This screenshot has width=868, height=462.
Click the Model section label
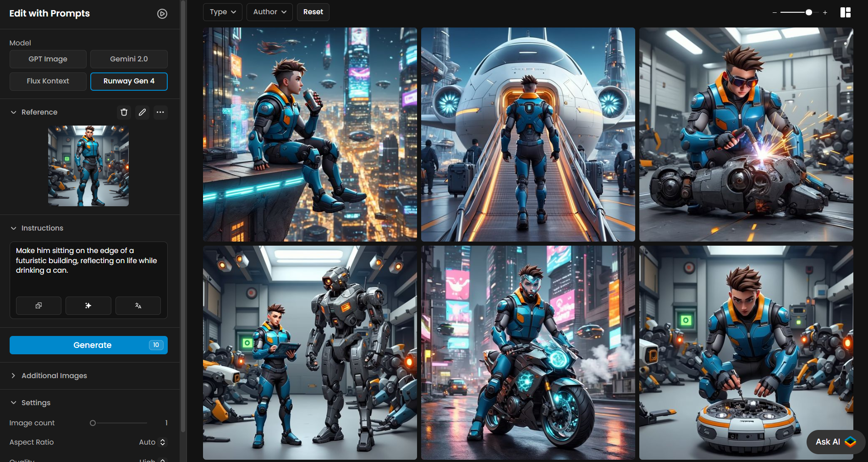(x=20, y=43)
